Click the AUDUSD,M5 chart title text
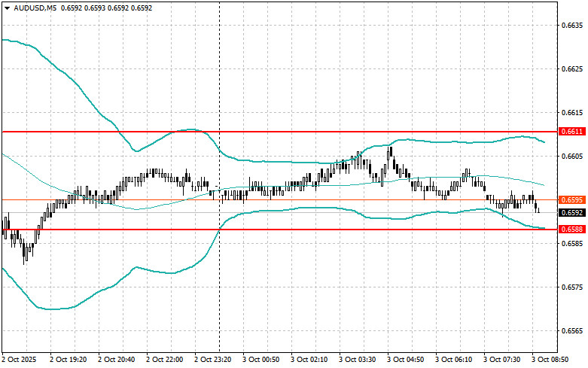The width and height of the screenshot is (588, 368). pyautogui.click(x=35, y=8)
